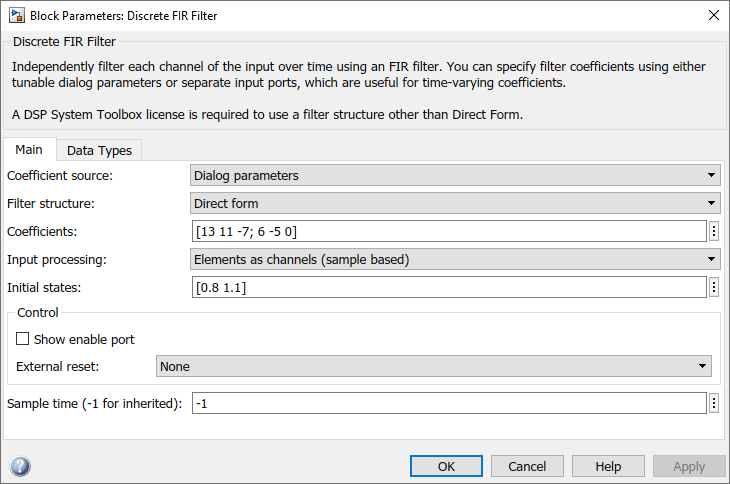Select the Main tab
The height and width of the screenshot is (484, 730).
point(29,149)
